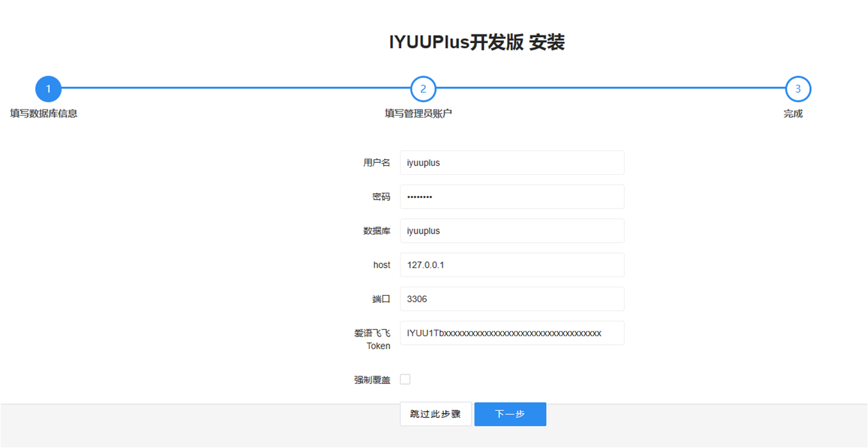Click the 爱语飞飞 Token label
Image resolution: width=868 pixels, height=448 pixels.
pos(372,339)
